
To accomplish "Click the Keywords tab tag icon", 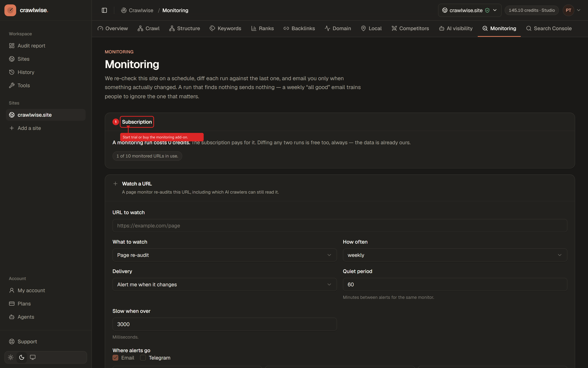I will [212, 29].
